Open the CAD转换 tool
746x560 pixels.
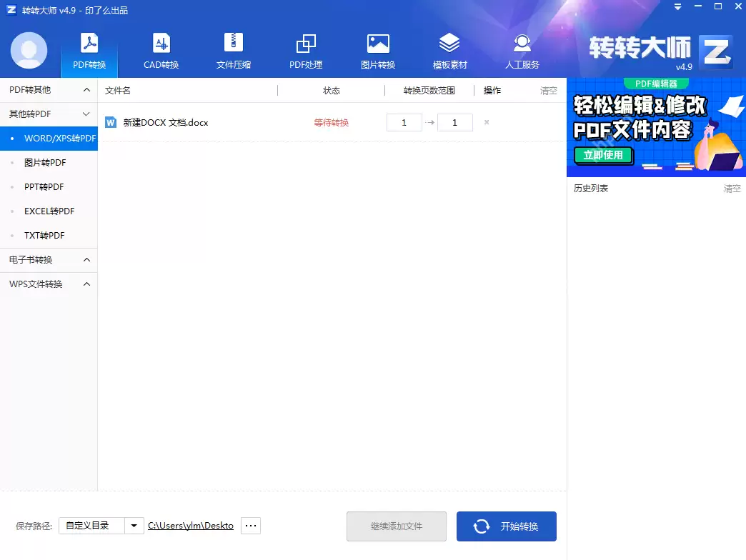pos(161,50)
